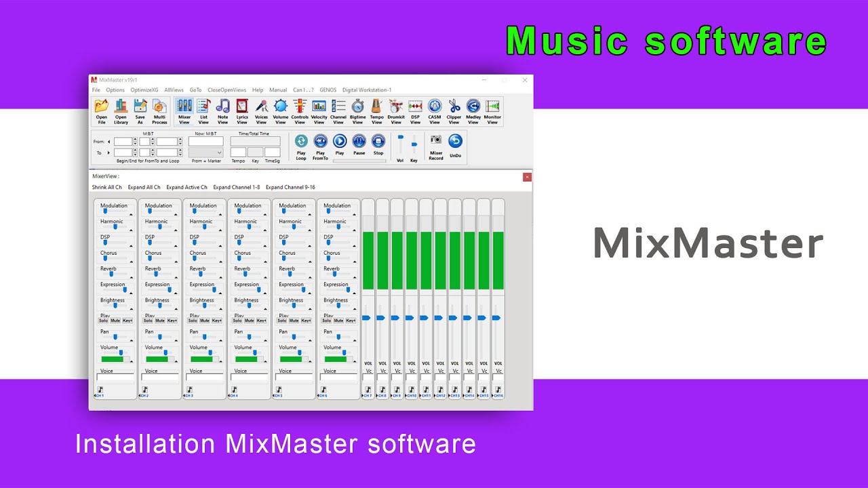This screenshot has height=488, width=868.
Task: Click the master Key slider
Action: point(414,145)
